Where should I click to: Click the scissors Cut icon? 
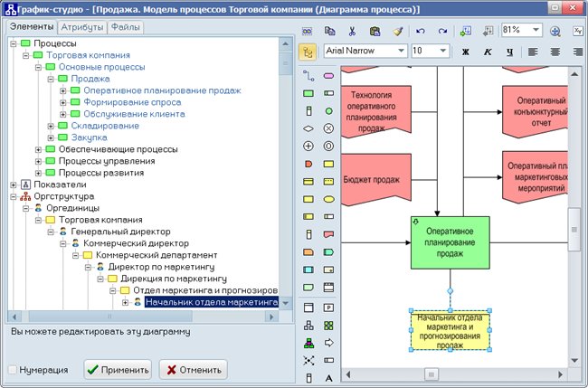point(352,31)
